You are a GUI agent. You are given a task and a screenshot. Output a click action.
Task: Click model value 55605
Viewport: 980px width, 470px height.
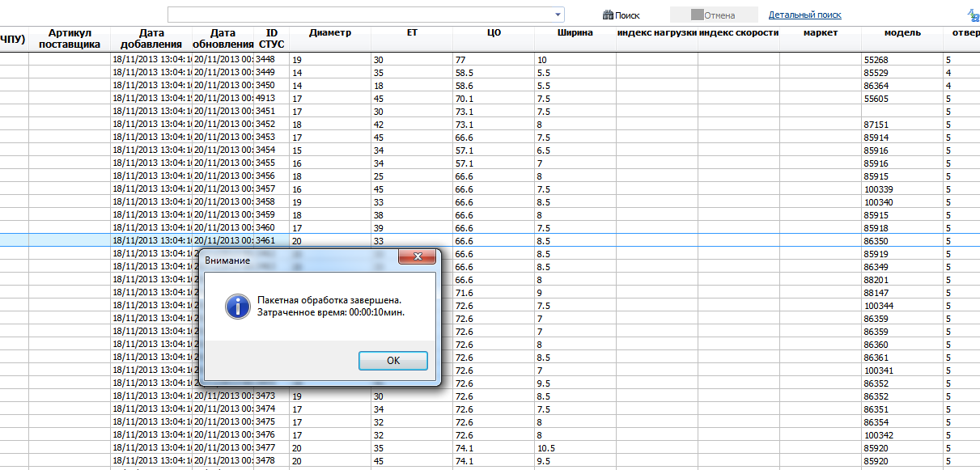click(x=876, y=99)
